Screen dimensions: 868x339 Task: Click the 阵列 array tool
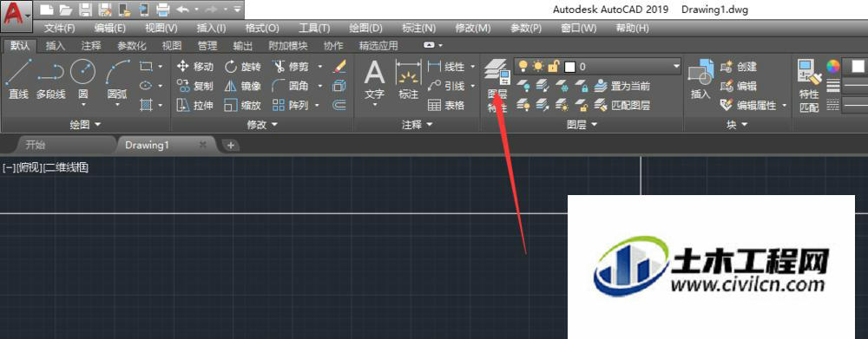point(291,105)
